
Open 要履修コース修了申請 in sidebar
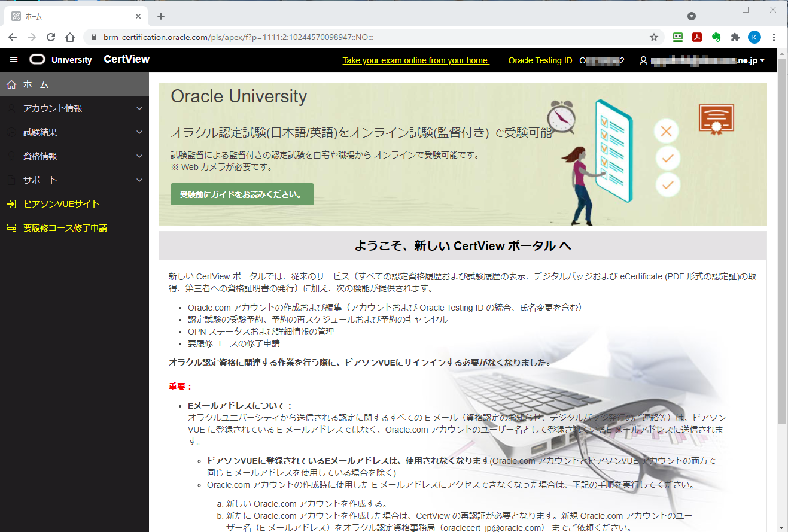(x=65, y=228)
